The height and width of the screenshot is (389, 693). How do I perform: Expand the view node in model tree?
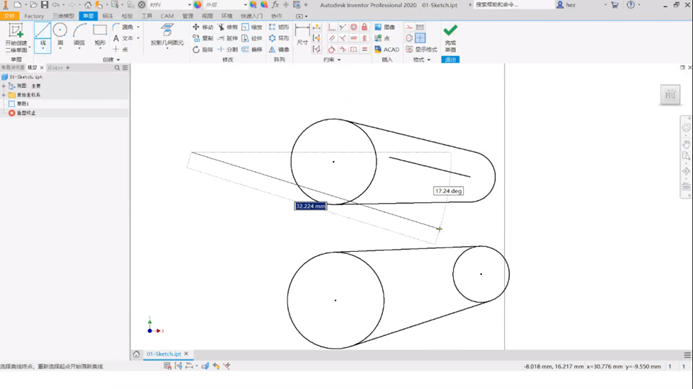pyautogui.click(x=4, y=86)
